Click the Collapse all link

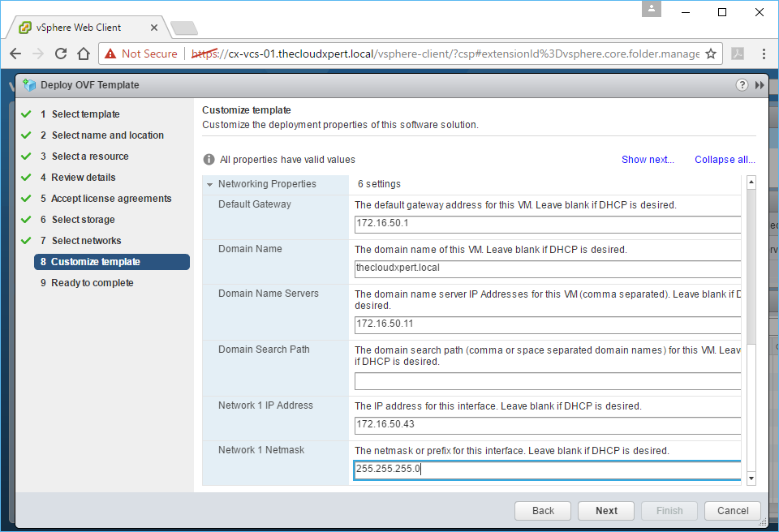[725, 160]
